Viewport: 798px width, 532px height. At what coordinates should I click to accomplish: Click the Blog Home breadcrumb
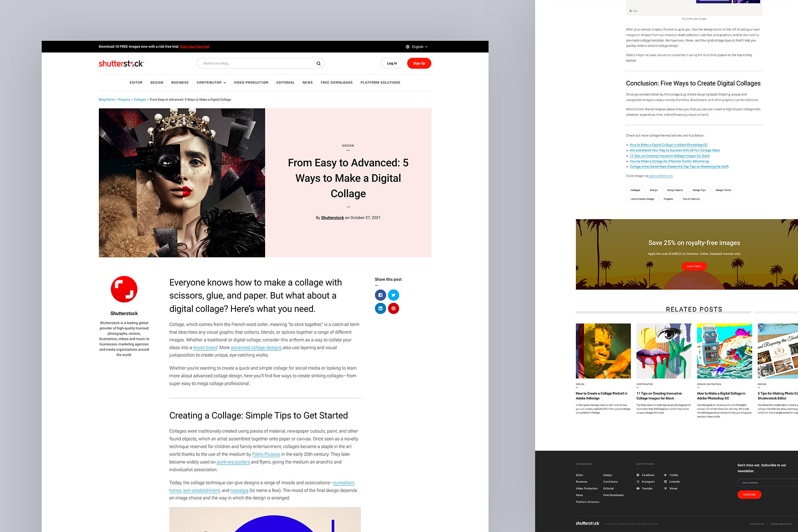click(107, 100)
